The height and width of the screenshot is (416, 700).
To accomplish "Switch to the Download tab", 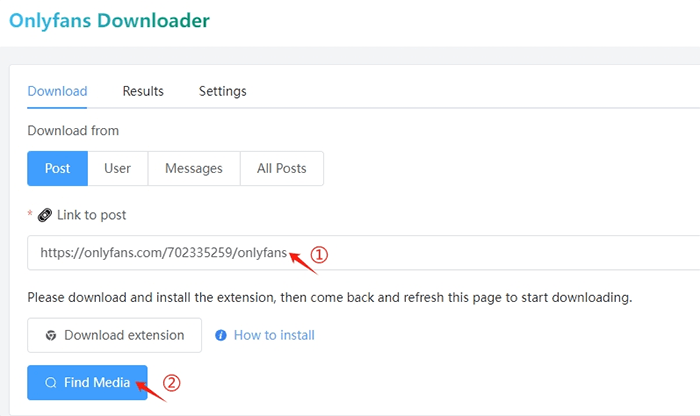I will click(x=57, y=91).
